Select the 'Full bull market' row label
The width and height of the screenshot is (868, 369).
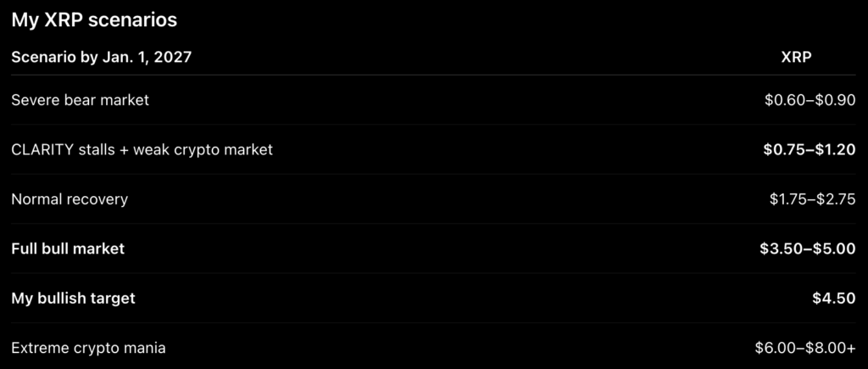(68, 249)
